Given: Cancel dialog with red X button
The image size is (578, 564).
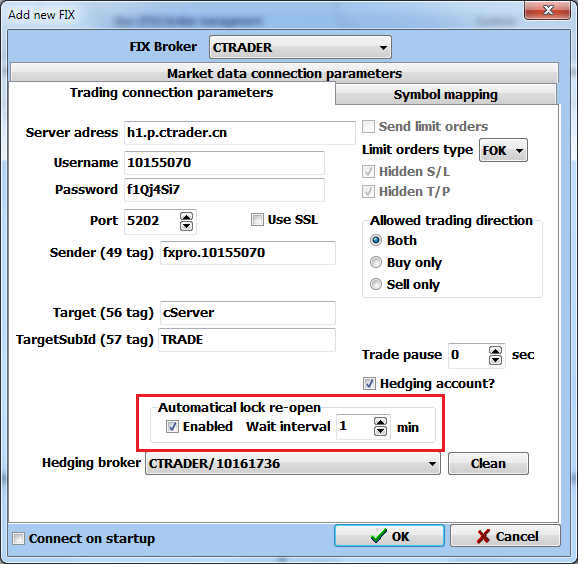Looking at the screenshot, I should (x=505, y=536).
